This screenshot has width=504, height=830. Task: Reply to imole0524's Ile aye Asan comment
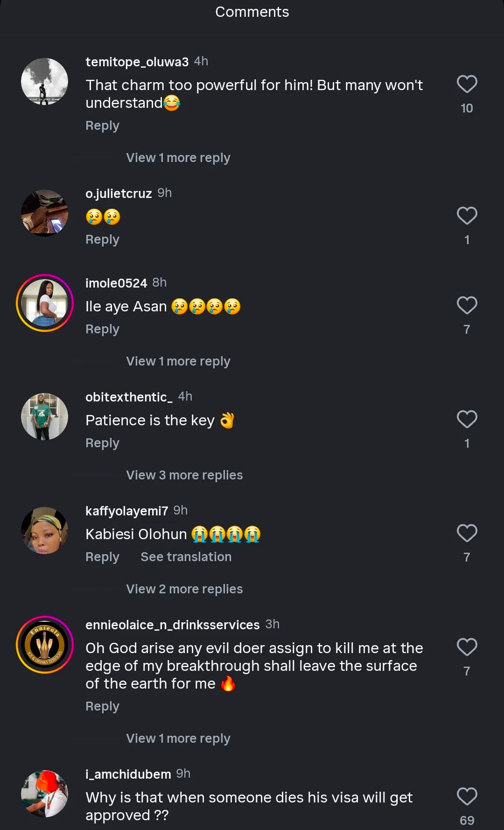click(x=102, y=329)
